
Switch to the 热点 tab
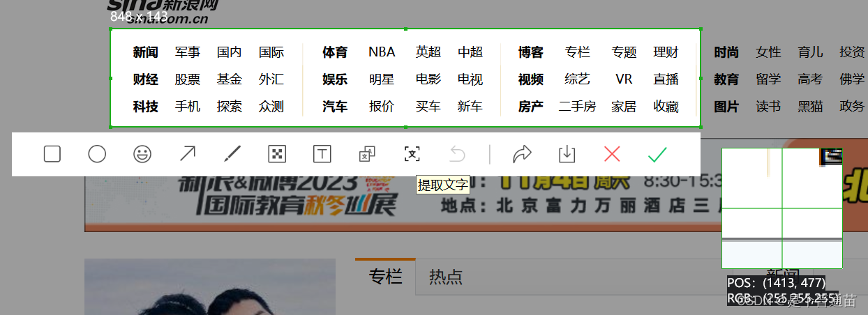446,277
